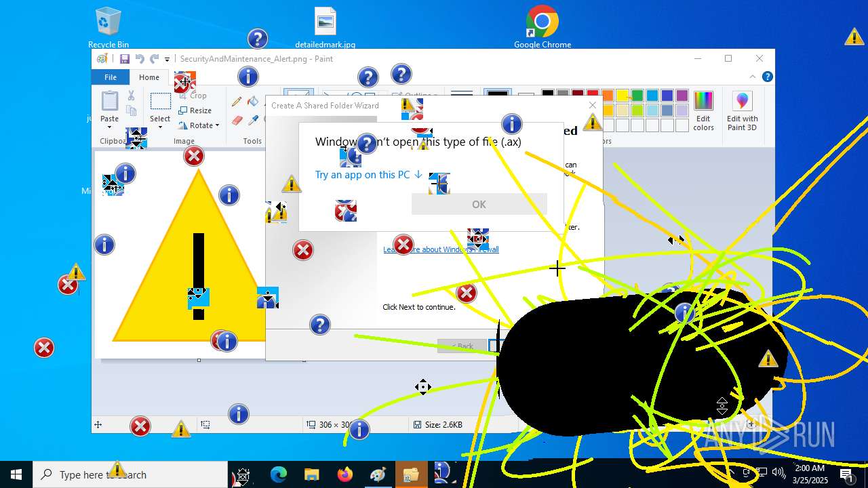This screenshot has width=868, height=488.
Task: Click the Size: 2.6KB status text
Action: [443, 425]
